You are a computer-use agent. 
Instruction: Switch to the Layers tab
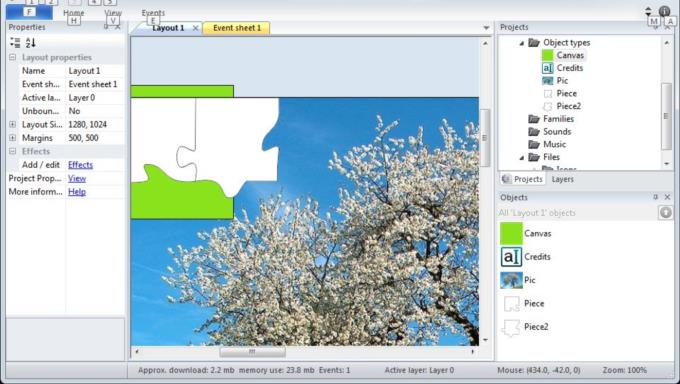click(x=562, y=179)
